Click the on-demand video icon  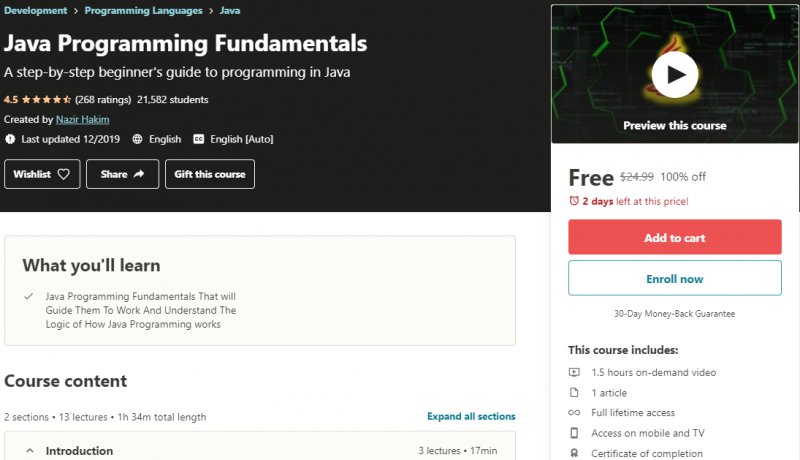pyautogui.click(x=574, y=372)
